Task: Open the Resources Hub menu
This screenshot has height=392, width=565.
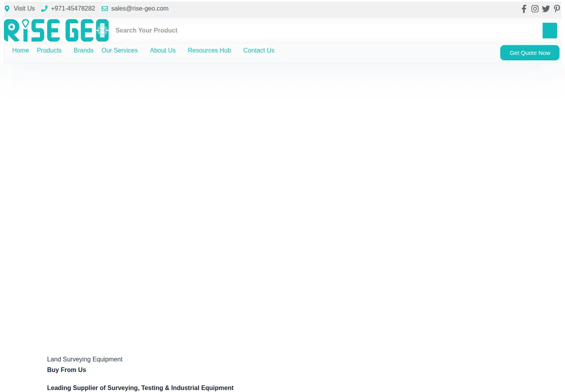Action: (210, 50)
